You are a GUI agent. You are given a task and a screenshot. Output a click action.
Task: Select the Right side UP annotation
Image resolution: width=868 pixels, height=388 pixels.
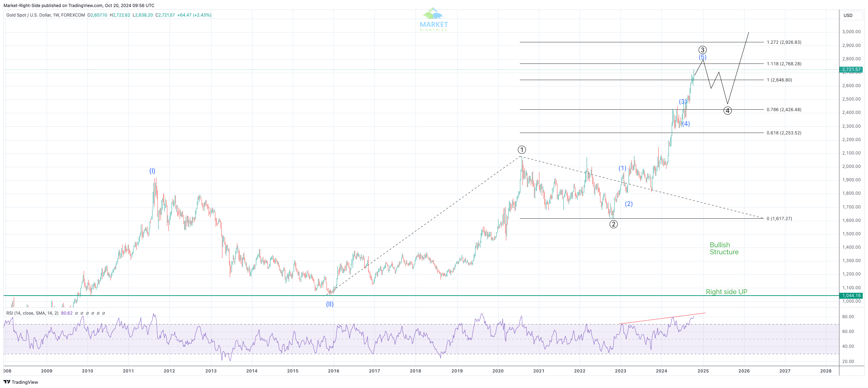[x=726, y=292]
